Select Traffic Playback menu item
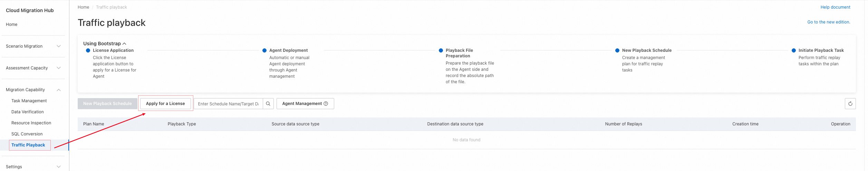The width and height of the screenshot is (868, 171). point(28,145)
